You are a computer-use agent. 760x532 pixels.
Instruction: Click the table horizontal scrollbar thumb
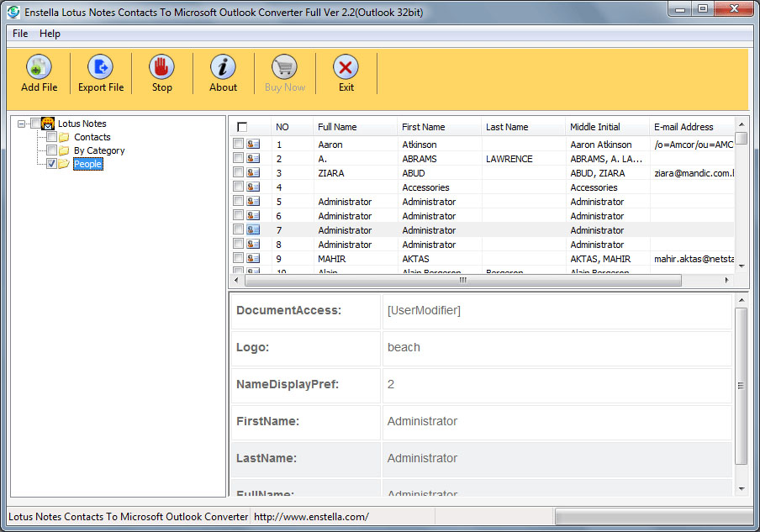tap(463, 280)
